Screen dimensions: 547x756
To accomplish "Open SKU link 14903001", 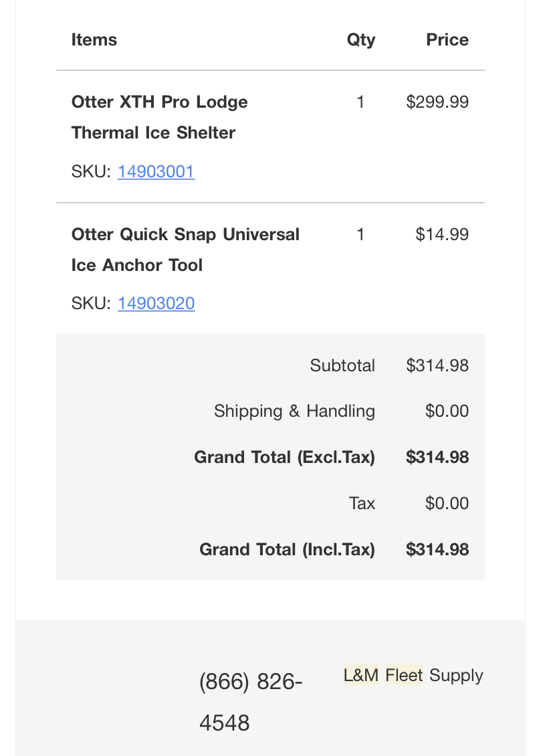I will [156, 172].
